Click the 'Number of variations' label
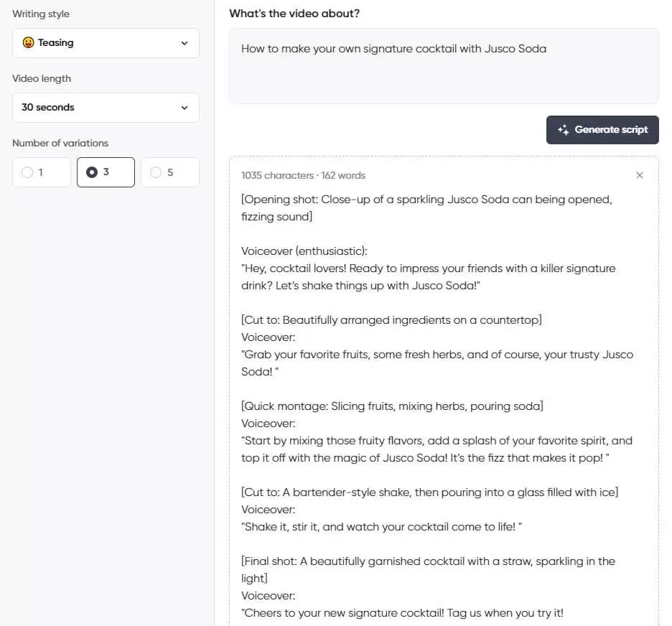Screen dimensions: 672x626 click(60, 143)
